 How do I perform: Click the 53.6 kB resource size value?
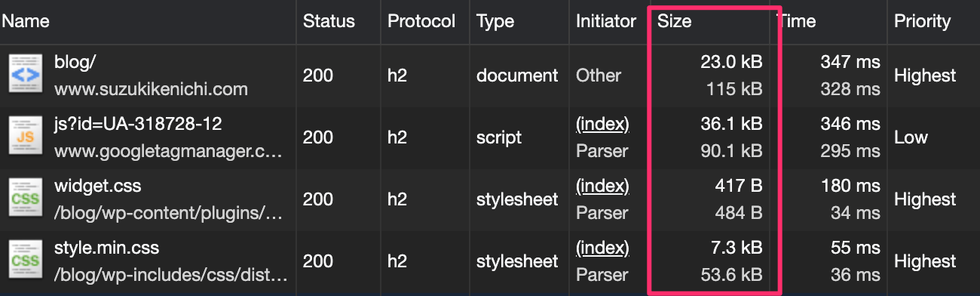pyautogui.click(x=731, y=275)
